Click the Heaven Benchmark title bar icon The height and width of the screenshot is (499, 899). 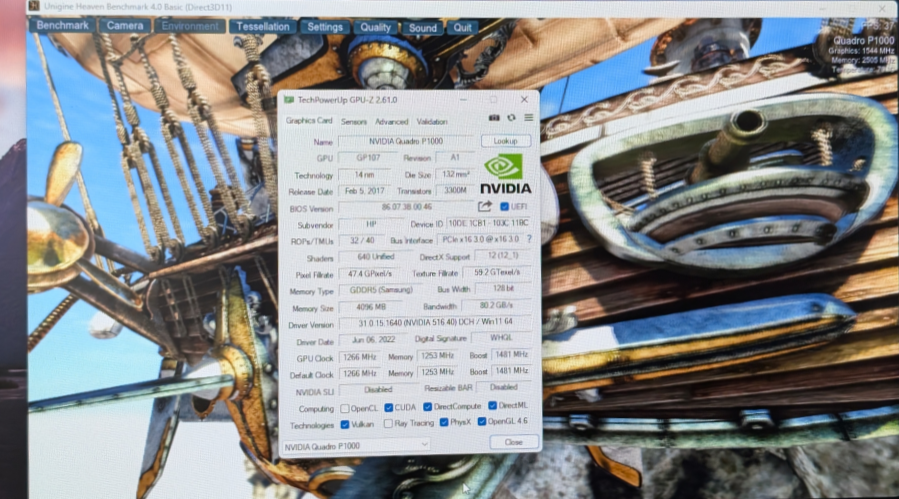34,6
